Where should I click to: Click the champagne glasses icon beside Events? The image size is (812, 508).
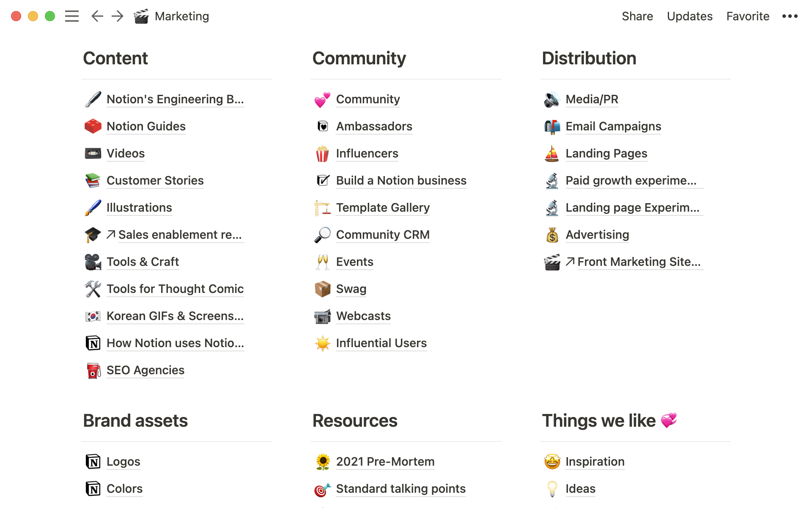point(323,262)
